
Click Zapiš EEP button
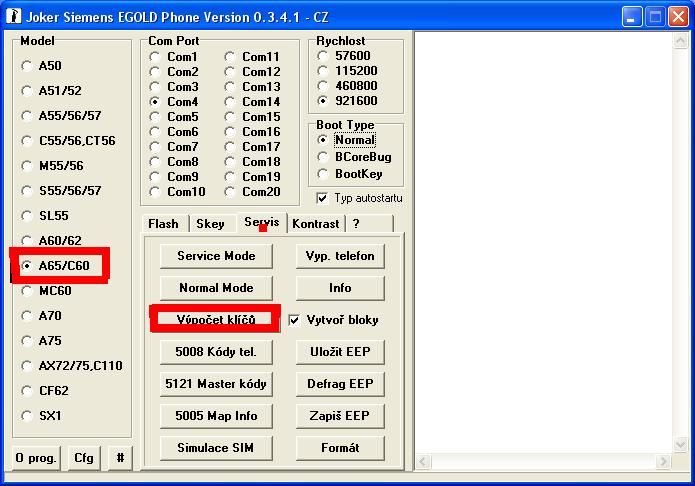340,416
